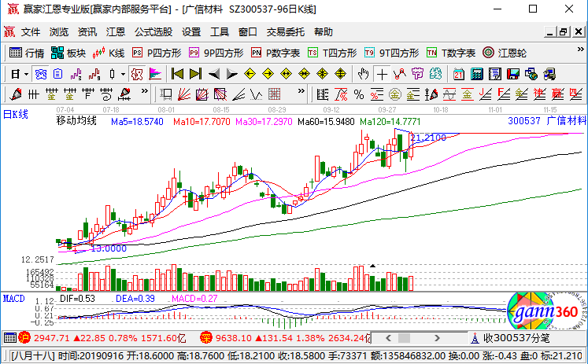Switch to the K线 chart button

(x=109, y=53)
